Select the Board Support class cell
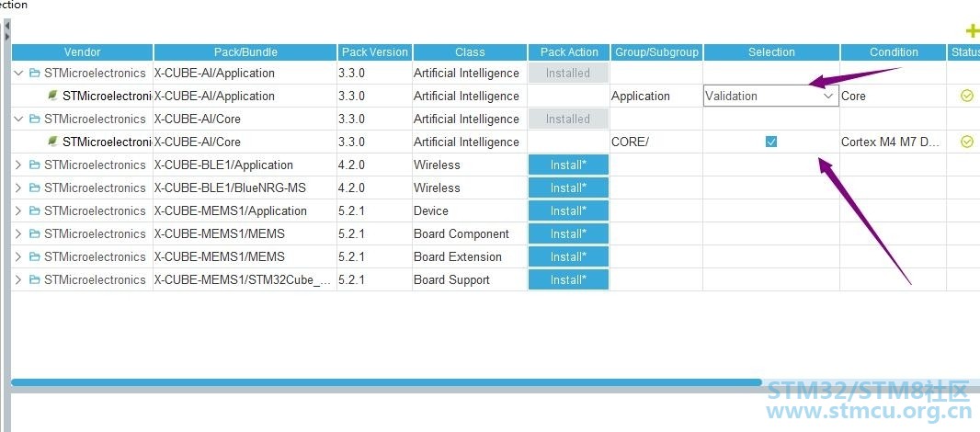 [470, 279]
